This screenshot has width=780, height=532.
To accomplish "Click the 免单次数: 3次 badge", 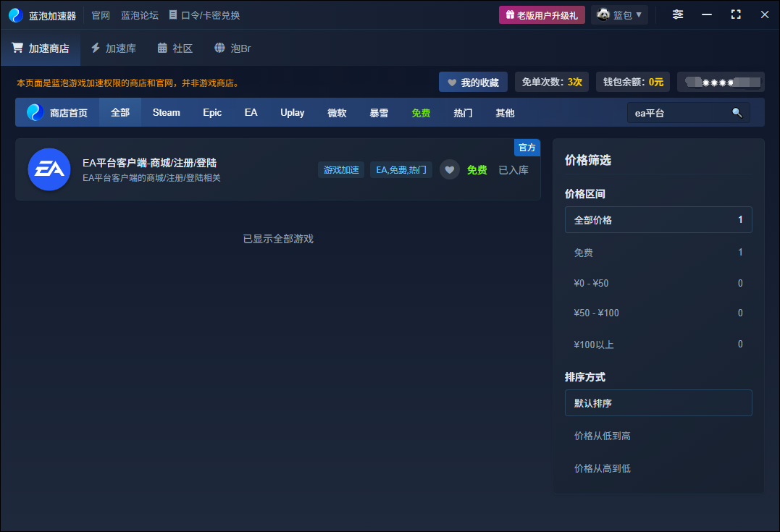I will pyautogui.click(x=552, y=82).
